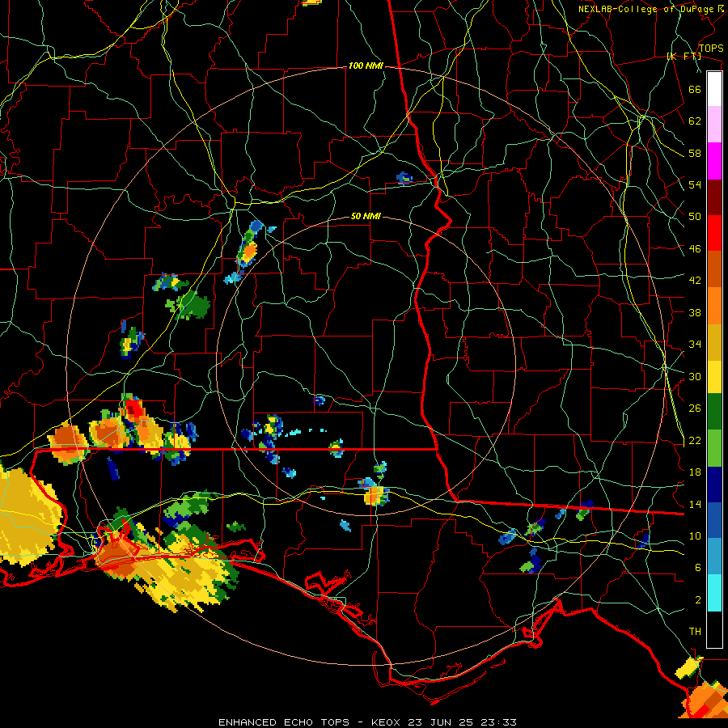This screenshot has height=728, width=728.
Task: Select the legend value 66
Action: (x=695, y=89)
